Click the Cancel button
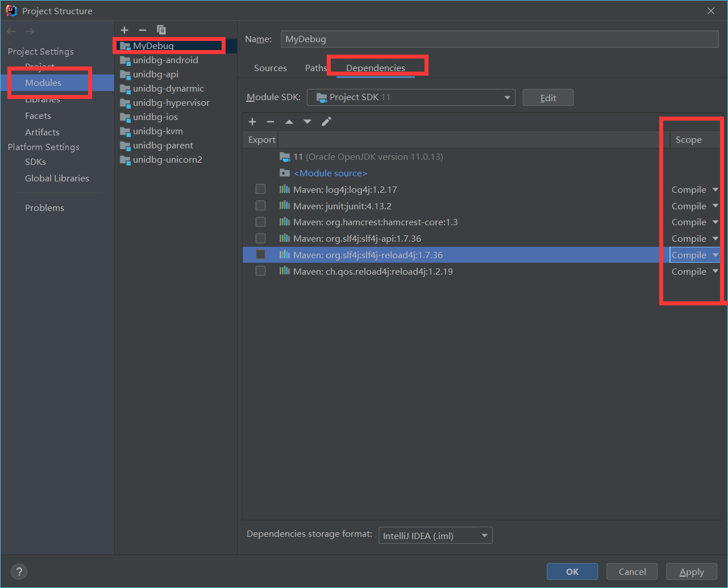 coord(632,572)
